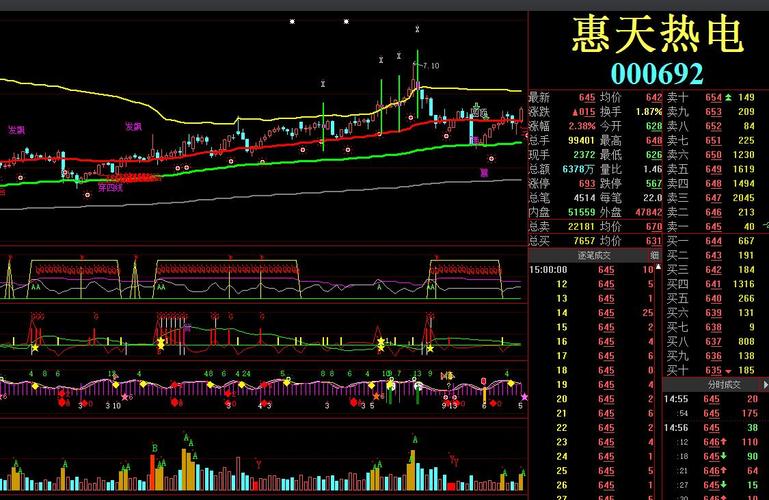Click the 穿四线 marker on the candlestick chart
Viewport: 769px width, 500px height.
110,187
